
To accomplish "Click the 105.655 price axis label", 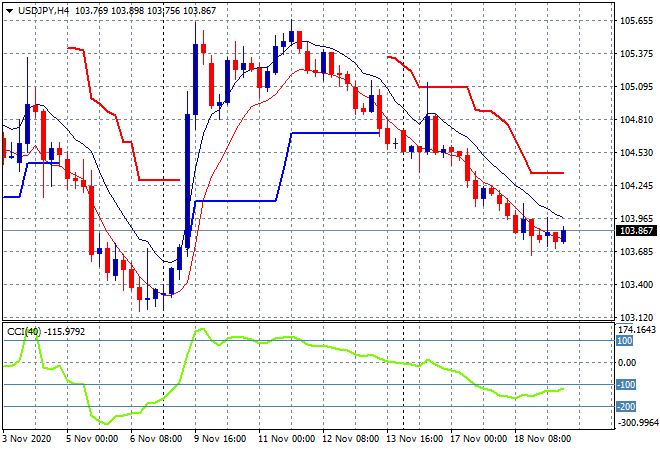I will 632,20.
